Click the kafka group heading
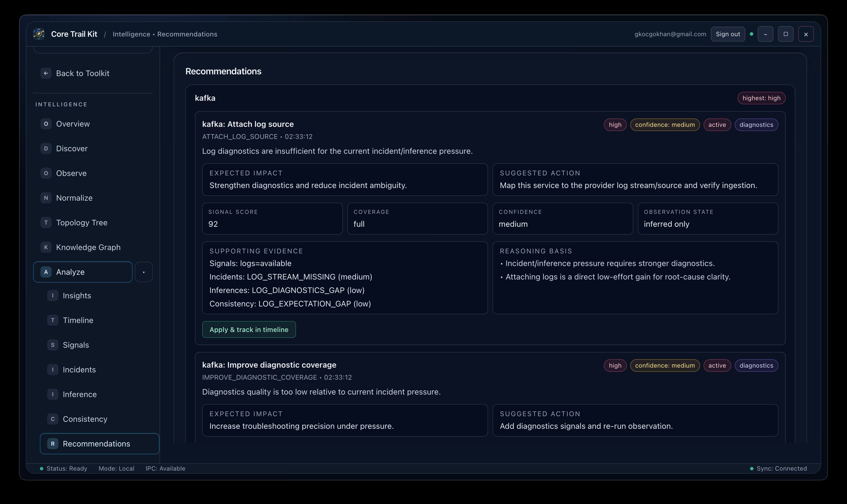 click(205, 98)
